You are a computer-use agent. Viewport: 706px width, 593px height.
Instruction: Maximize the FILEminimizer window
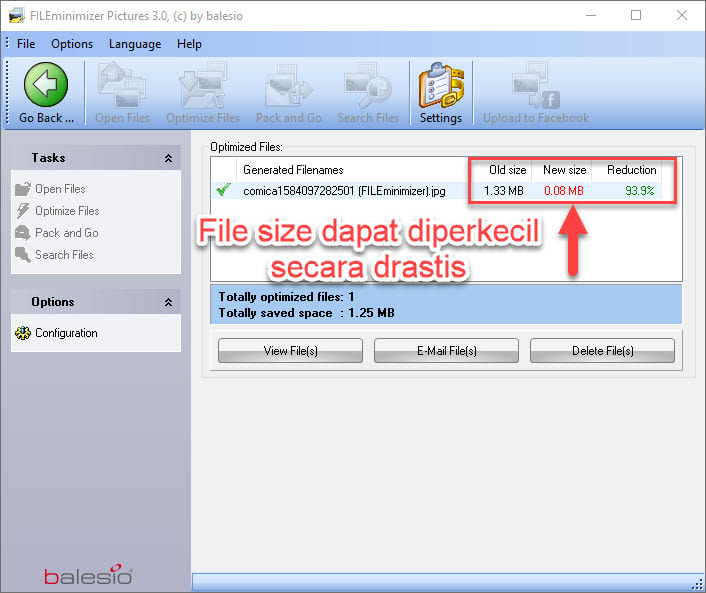pyautogui.click(x=636, y=15)
